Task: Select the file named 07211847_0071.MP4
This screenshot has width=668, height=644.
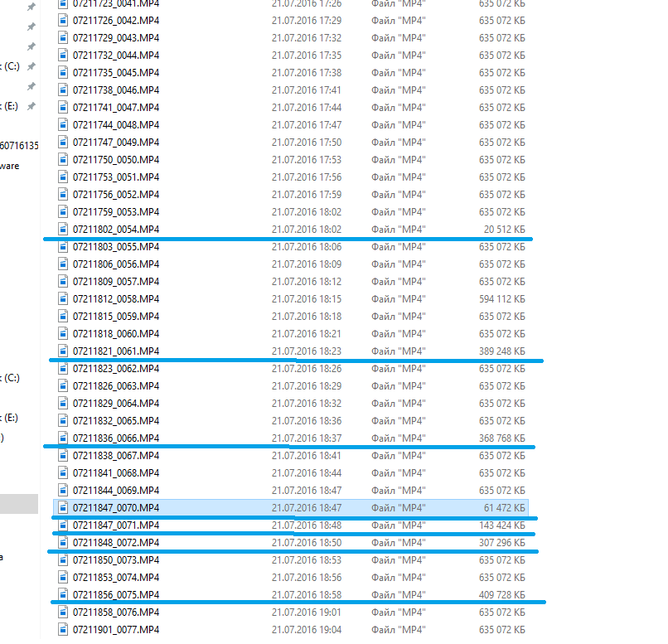Action: pyautogui.click(x=115, y=525)
